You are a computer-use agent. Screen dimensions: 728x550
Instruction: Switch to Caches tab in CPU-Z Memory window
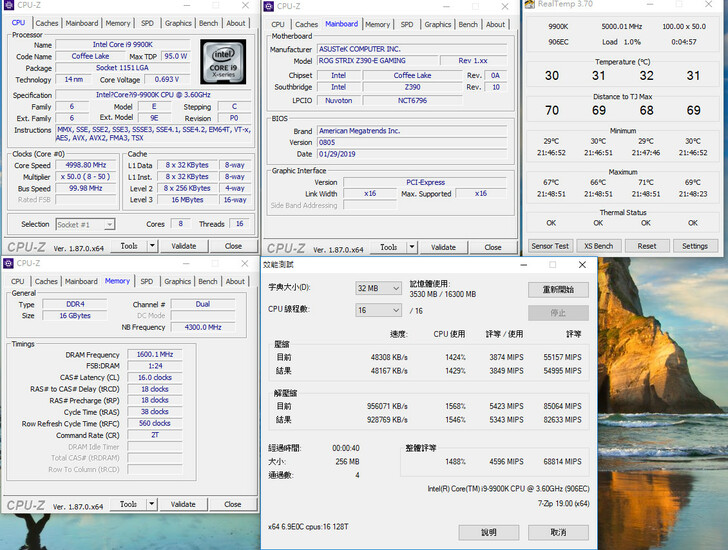[47, 282]
